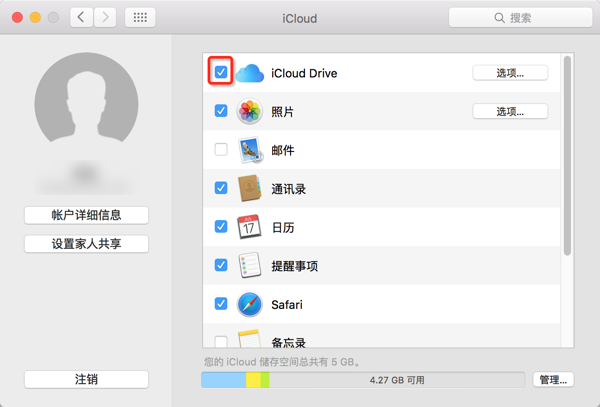
Task: Close the iCloud window with red button
Action: [x=17, y=17]
